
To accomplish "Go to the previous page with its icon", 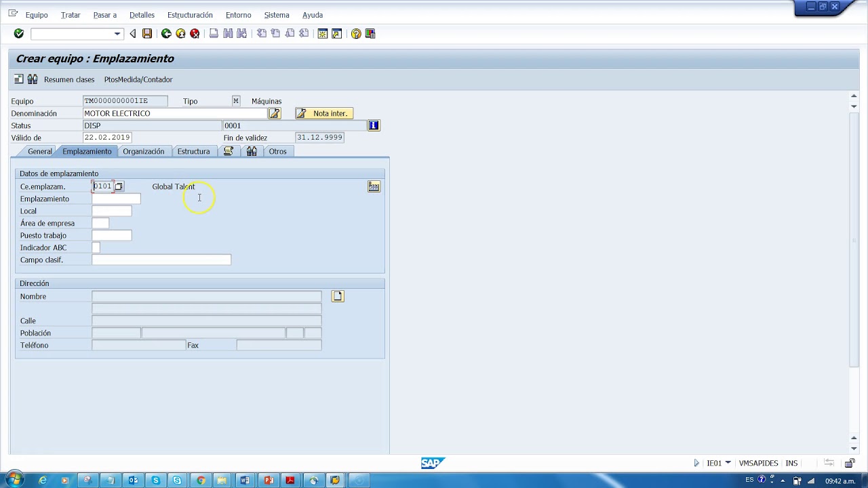I will point(275,34).
